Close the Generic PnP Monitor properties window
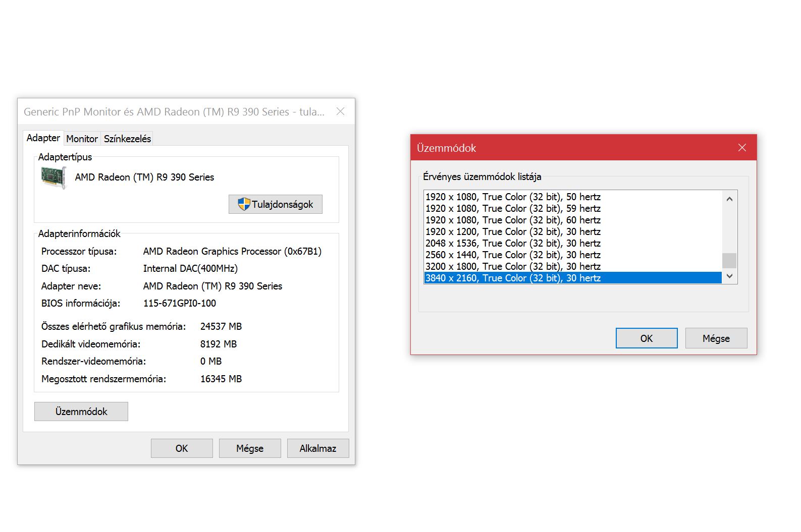This screenshot has height=532, width=801. click(x=341, y=111)
